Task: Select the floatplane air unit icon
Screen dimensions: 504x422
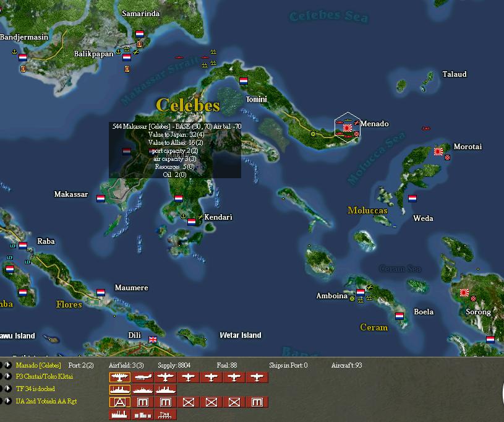Action: [143, 377]
